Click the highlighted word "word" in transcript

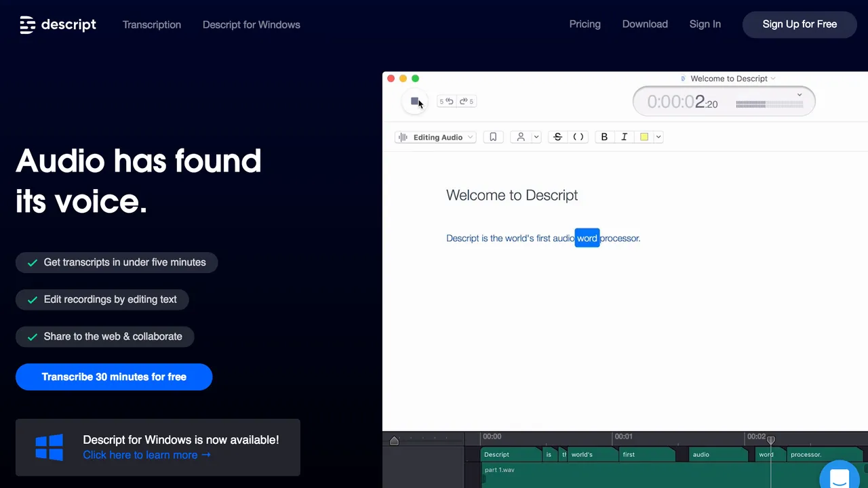(587, 238)
